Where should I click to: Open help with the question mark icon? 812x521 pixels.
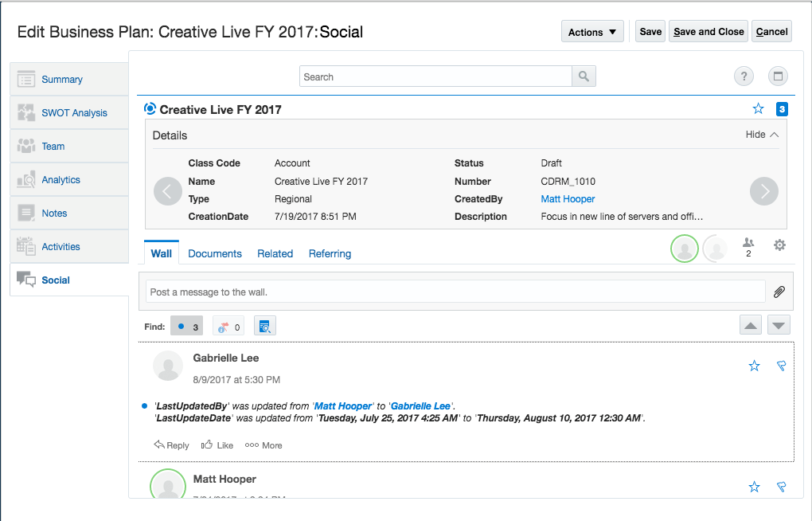point(744,76)
